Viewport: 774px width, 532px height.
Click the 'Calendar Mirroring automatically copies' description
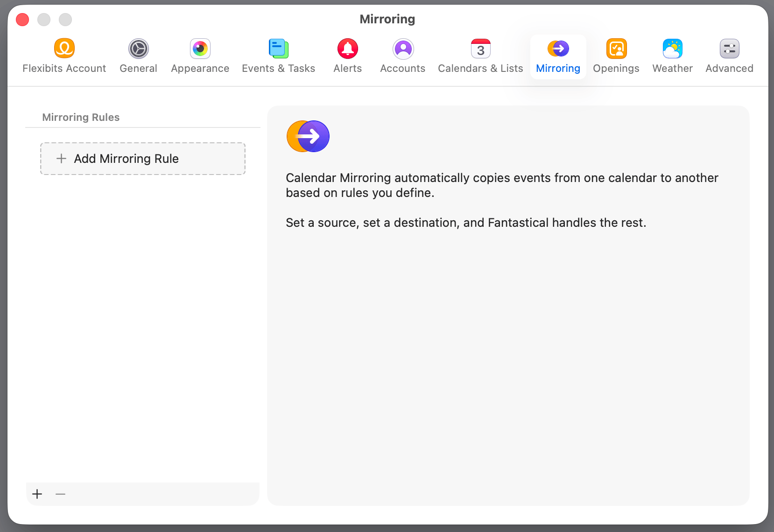(x=502, y=185)
